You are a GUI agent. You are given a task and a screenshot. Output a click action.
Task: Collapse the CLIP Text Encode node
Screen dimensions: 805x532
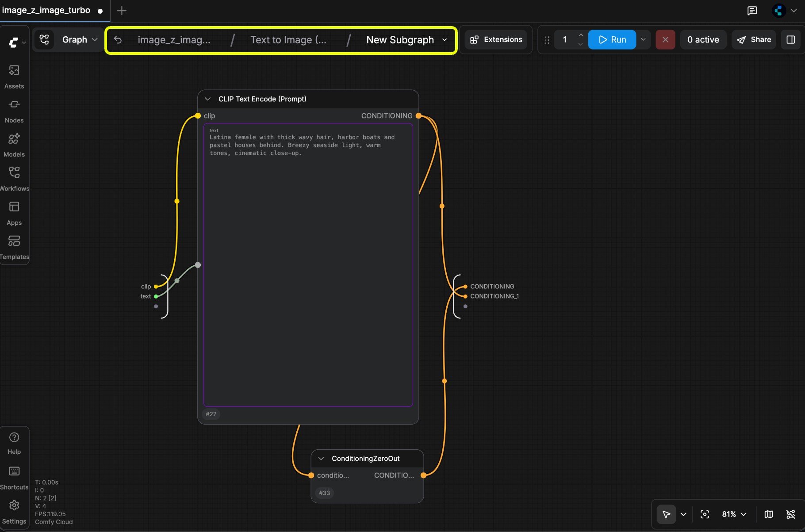pos(207,99)
